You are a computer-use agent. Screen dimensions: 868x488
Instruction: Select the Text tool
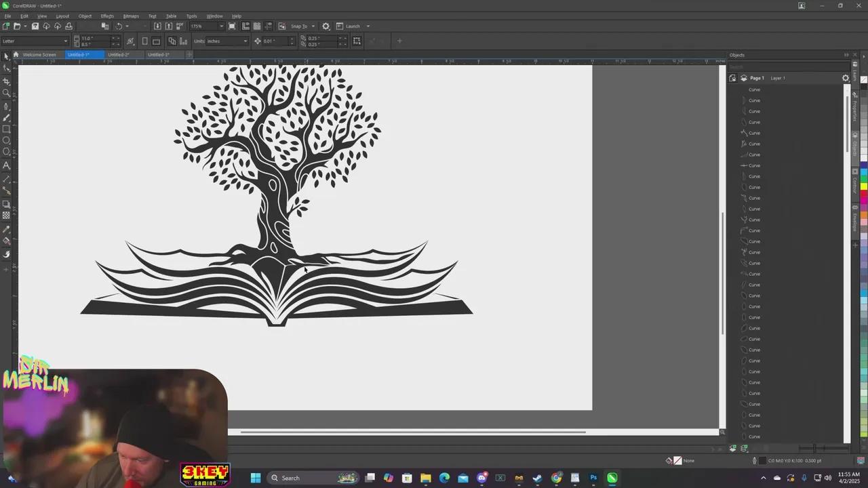pyautogui.click(x=6, y=165)
